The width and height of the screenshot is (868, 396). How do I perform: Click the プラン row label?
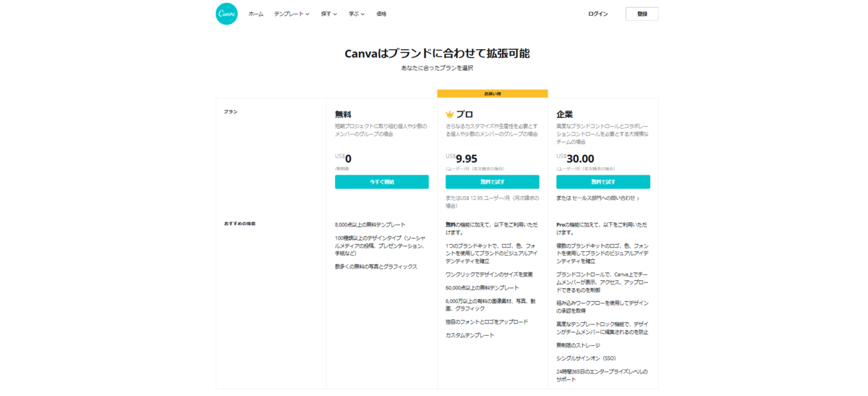click(x=230, y=111)
